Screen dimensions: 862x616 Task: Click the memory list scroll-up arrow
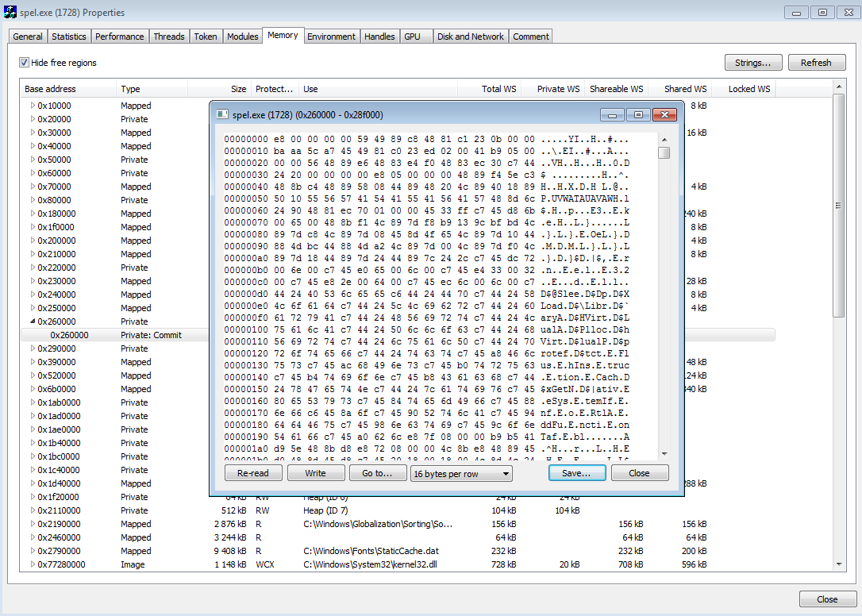(x=838, y=87)
